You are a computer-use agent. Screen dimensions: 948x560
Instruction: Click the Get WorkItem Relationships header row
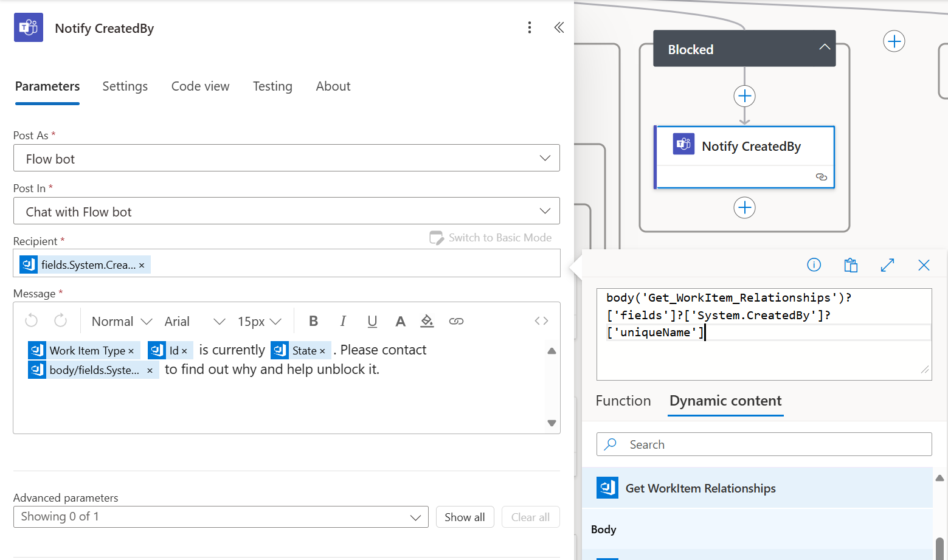(757, 488)
